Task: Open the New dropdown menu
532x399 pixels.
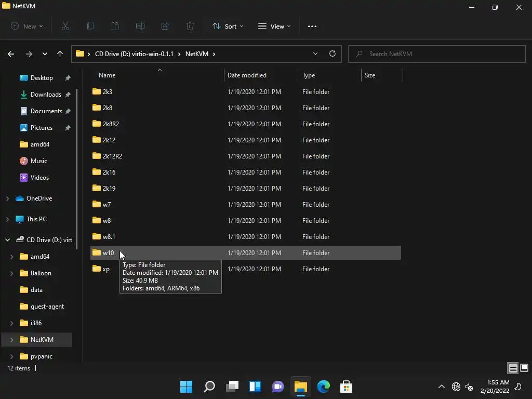Action: coord(27,26)
